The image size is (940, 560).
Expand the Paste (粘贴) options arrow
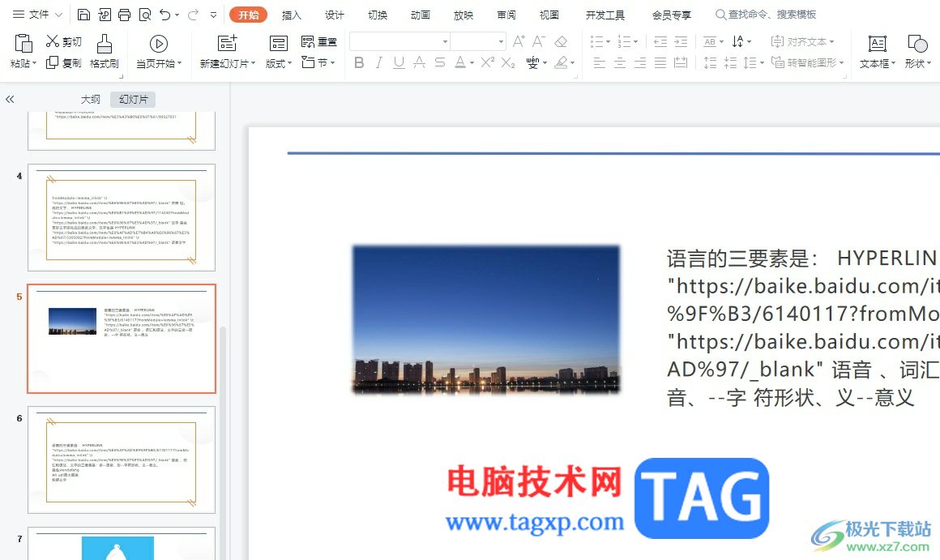tap(34, 63)
